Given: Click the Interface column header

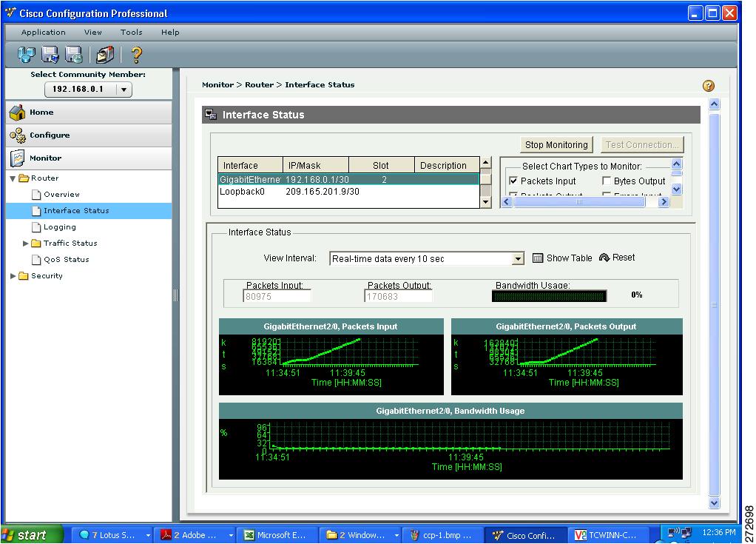Looking at the screenshot, I should click(x=250, y=165).
